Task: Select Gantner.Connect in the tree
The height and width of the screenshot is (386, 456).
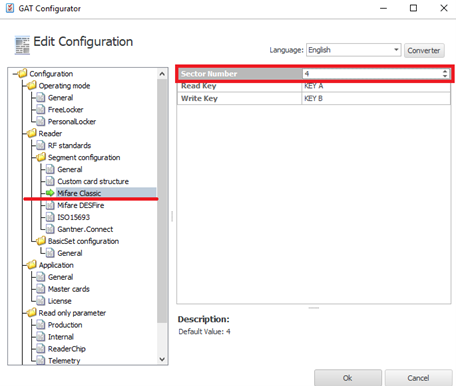Action: 85,229
